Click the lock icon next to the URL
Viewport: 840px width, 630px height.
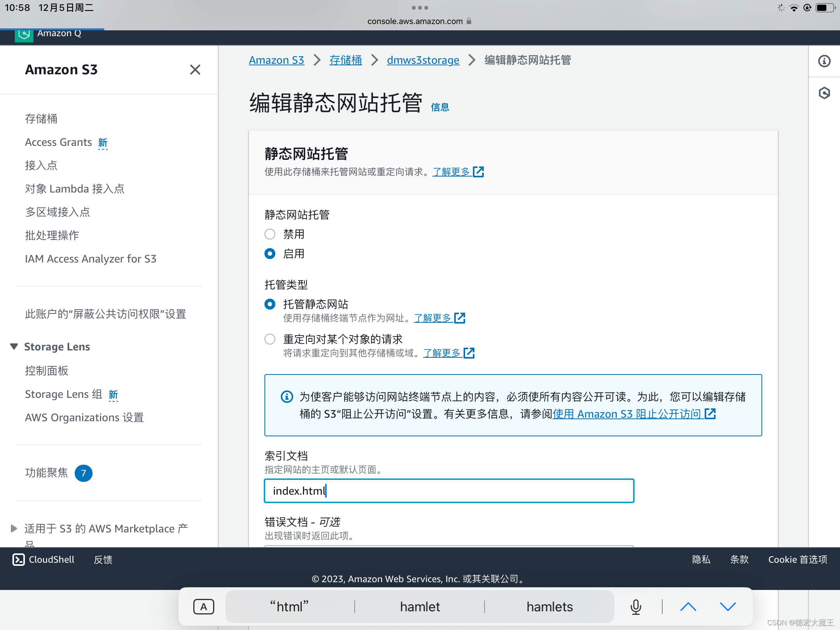click(x=469, y=21)
